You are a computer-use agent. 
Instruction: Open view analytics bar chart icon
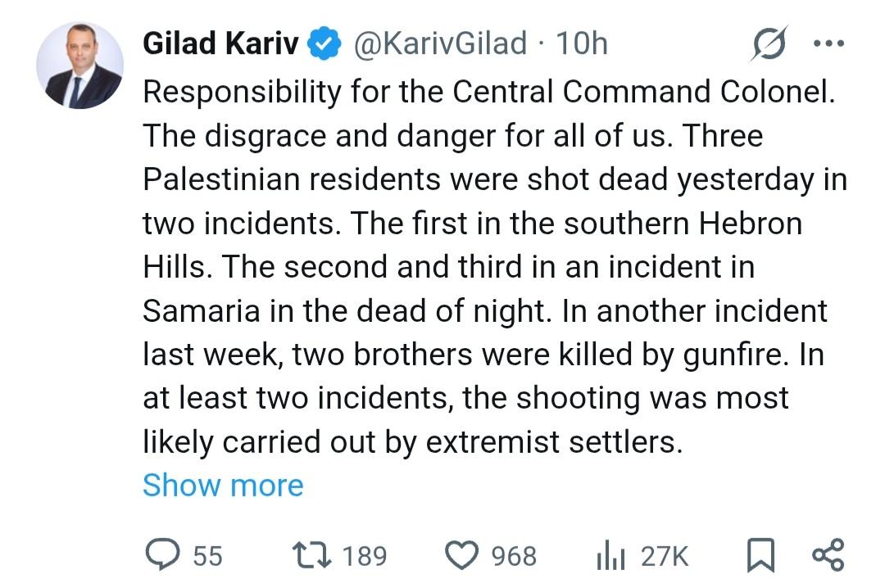[x=611, y=557]
